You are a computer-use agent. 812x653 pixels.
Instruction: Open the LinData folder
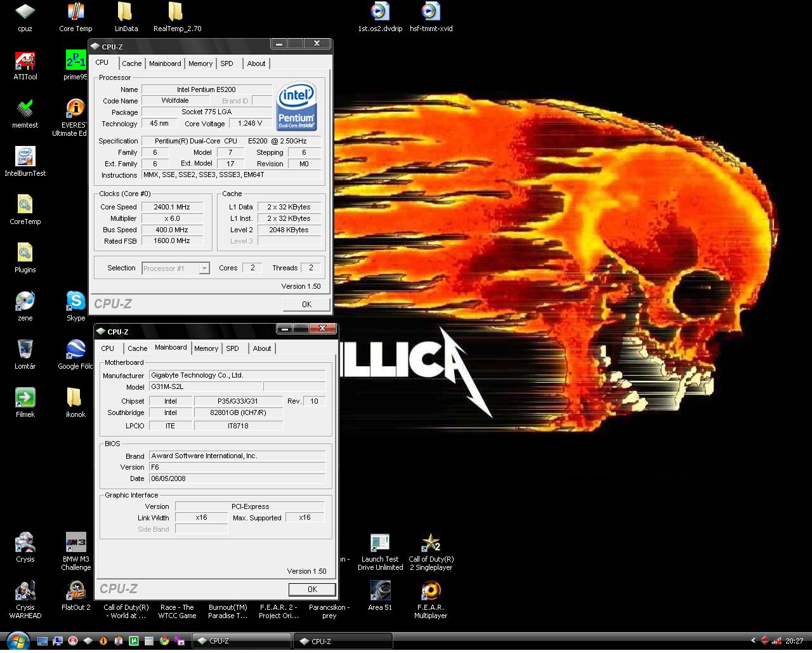(x=126, y=18)
